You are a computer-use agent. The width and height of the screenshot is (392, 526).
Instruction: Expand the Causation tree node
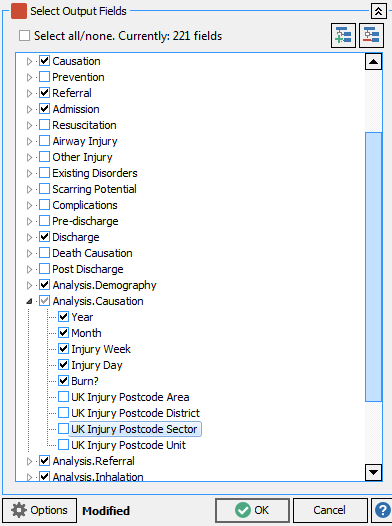(29, 61)
